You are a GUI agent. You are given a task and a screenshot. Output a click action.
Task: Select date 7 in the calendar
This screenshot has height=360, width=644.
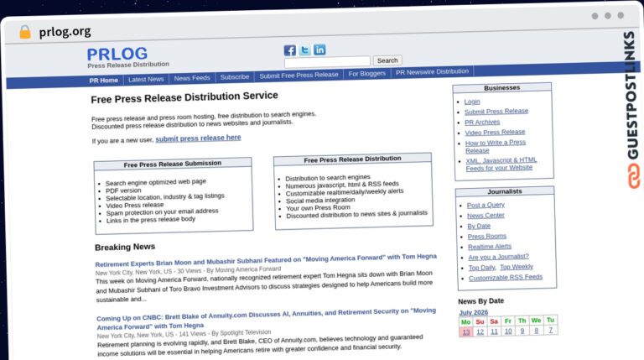[550, 330]
